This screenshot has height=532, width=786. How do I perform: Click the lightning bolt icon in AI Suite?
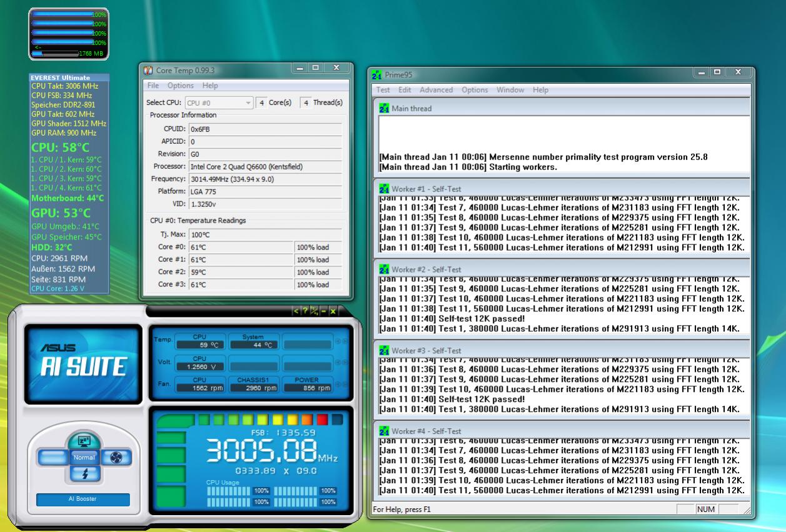84,474
